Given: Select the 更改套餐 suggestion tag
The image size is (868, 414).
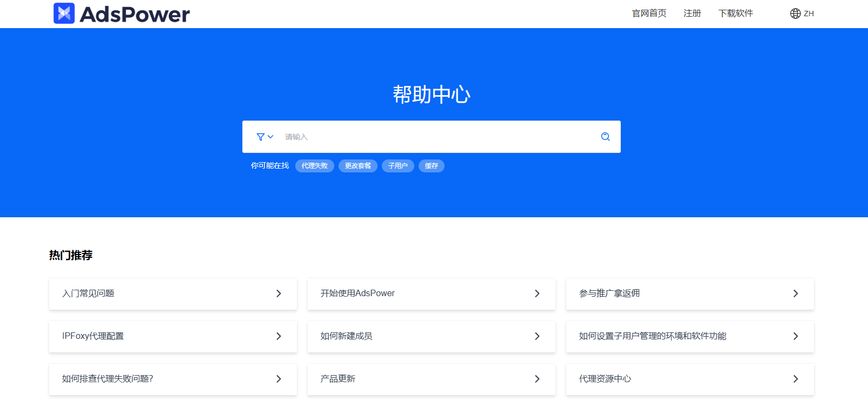Looking at the screenshot, I should pyautogui.click(x=358, y=166).
